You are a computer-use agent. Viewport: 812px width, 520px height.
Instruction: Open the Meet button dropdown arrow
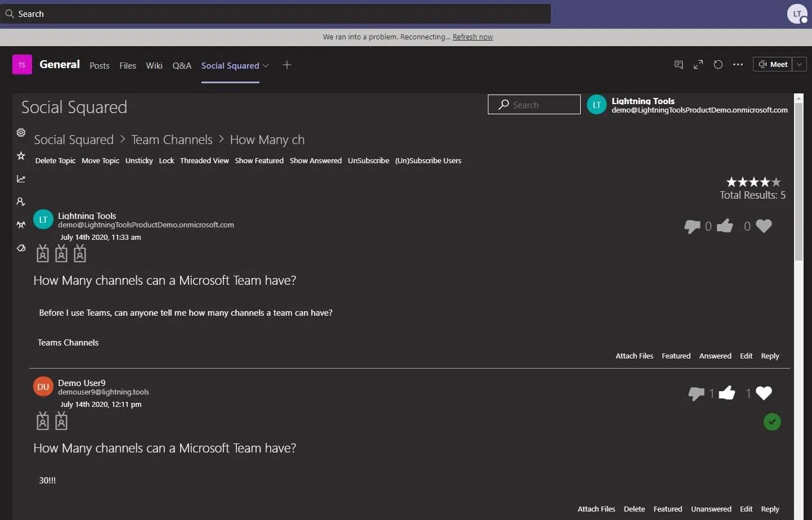coord(799,64)
